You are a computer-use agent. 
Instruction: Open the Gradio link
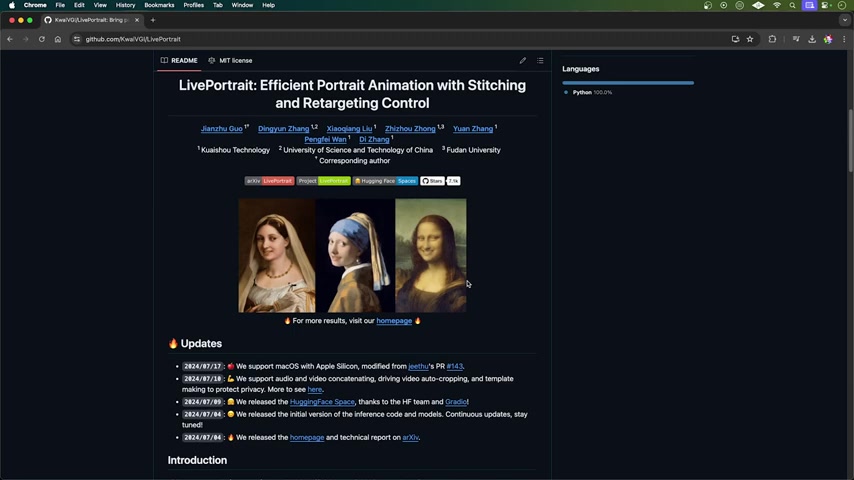click(456, 402)
